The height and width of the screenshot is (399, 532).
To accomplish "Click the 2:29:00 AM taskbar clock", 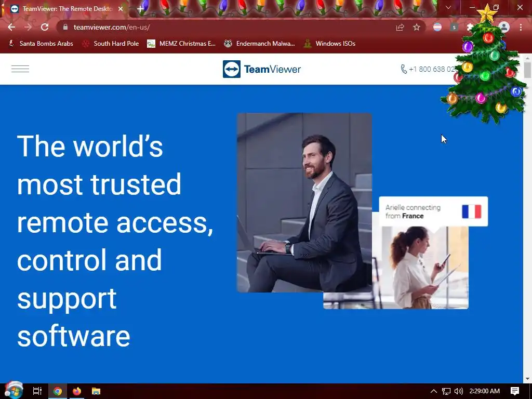I will click(485, 391).
